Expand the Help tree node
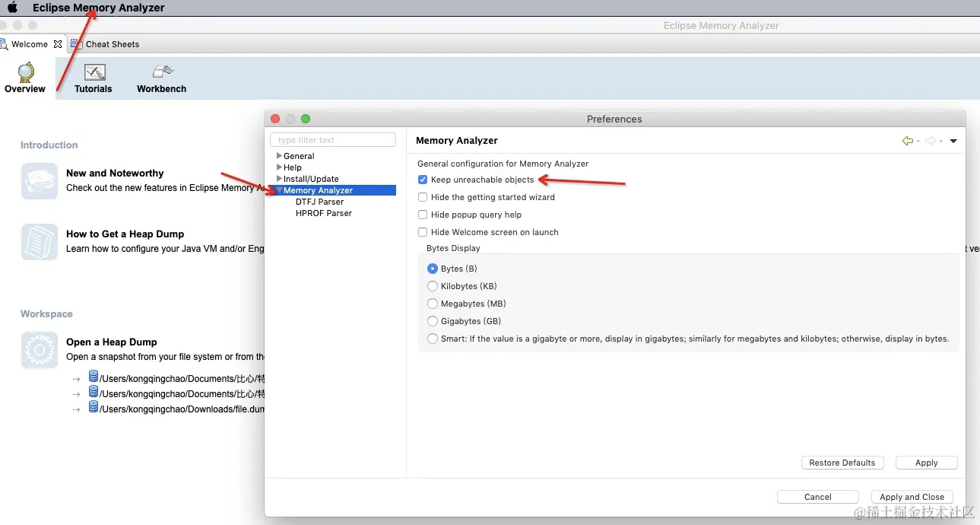Image resolution: width=980 pixels, height=525 pixels. [279, 167]
